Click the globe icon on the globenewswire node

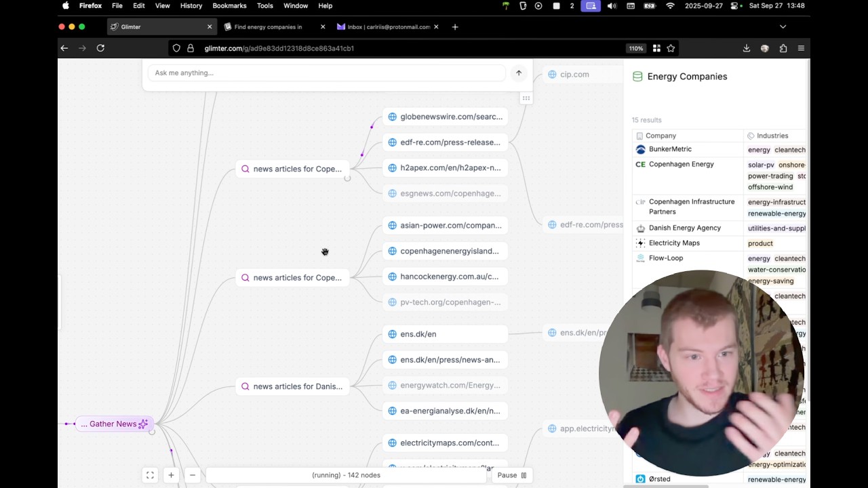pyautogui.click(x=392, y=117)
